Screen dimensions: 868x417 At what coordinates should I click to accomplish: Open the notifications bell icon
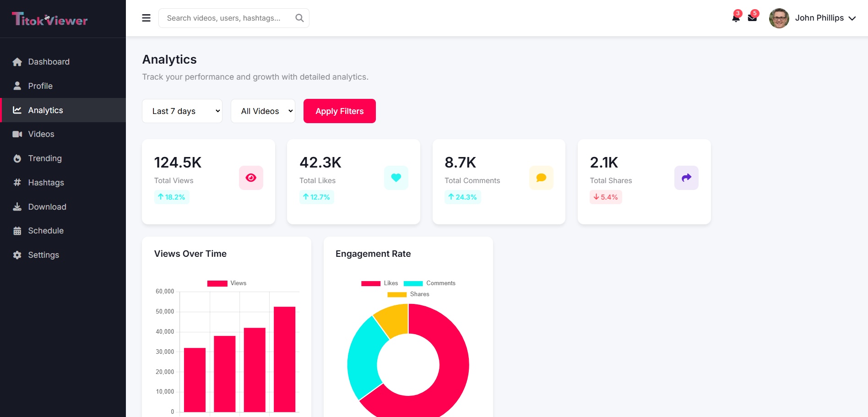(x=736, y=17)
